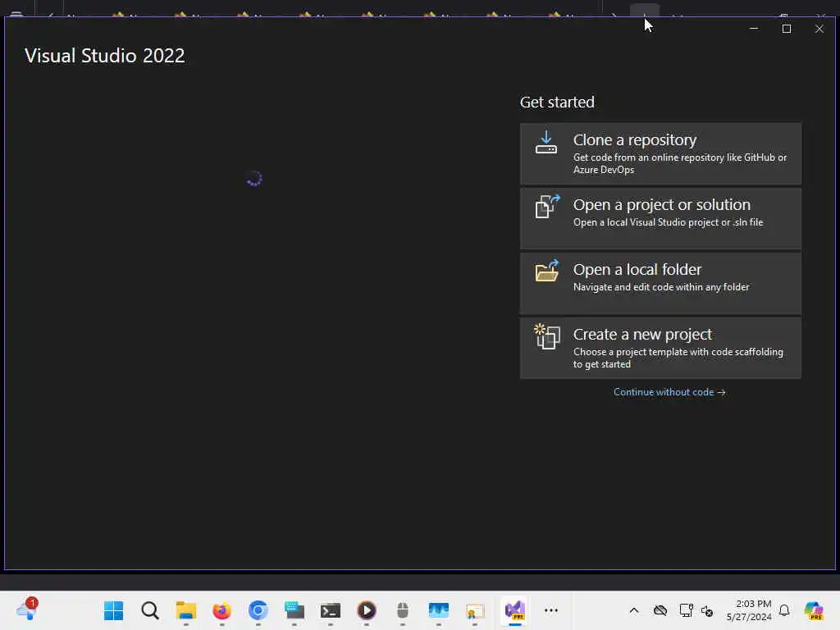Viewport: 840px width, 630px height.
Task: Click 'Open a local Visual Studio project' description
Action: [x=668, y=222]
